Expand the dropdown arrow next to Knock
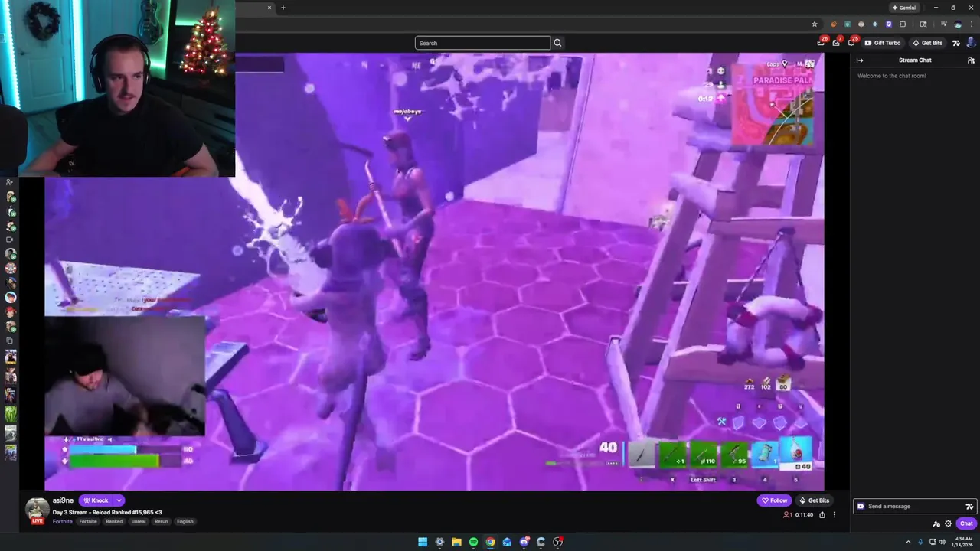 (x=119, y=500)
